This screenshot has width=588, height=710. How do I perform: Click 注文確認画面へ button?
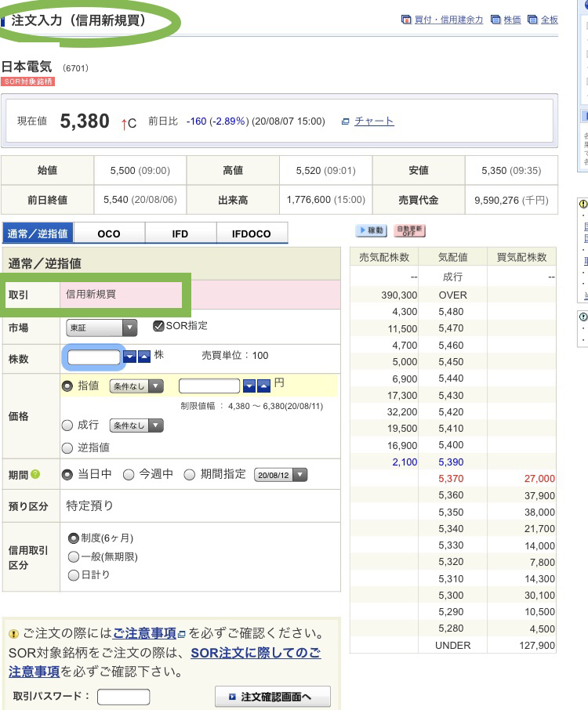(273, 697)
